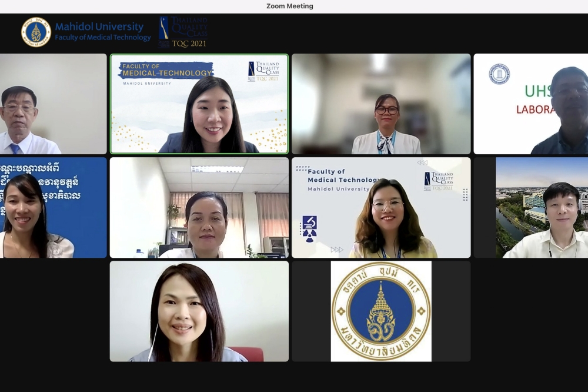588x392 pixels.
Task: Click the TQC 2021 logo in header
Action: [x=183, y=32]
